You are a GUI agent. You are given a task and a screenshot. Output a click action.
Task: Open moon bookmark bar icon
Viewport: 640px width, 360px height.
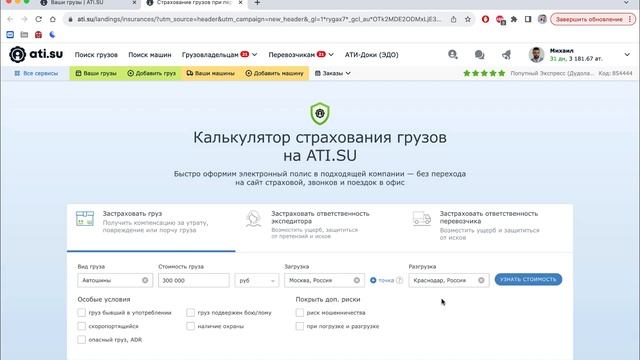point(52,35)
